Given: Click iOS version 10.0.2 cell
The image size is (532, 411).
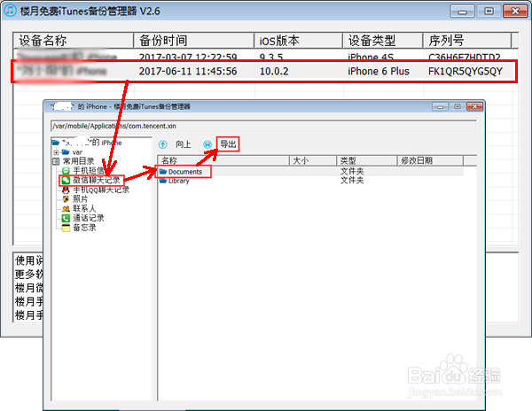Looking at the screenshot, I should click(274, 72).
